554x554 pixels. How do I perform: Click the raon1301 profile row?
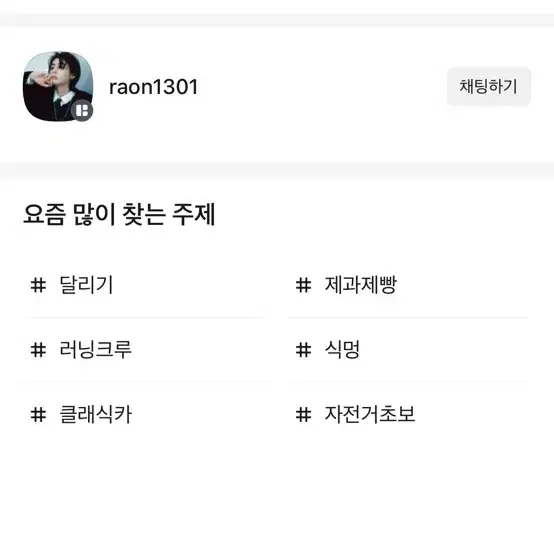[x=277, y=87]
